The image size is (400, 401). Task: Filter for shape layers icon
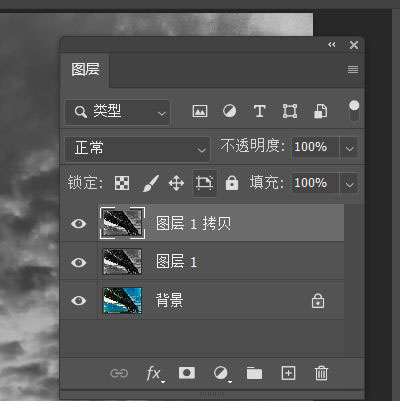[290, 111]
